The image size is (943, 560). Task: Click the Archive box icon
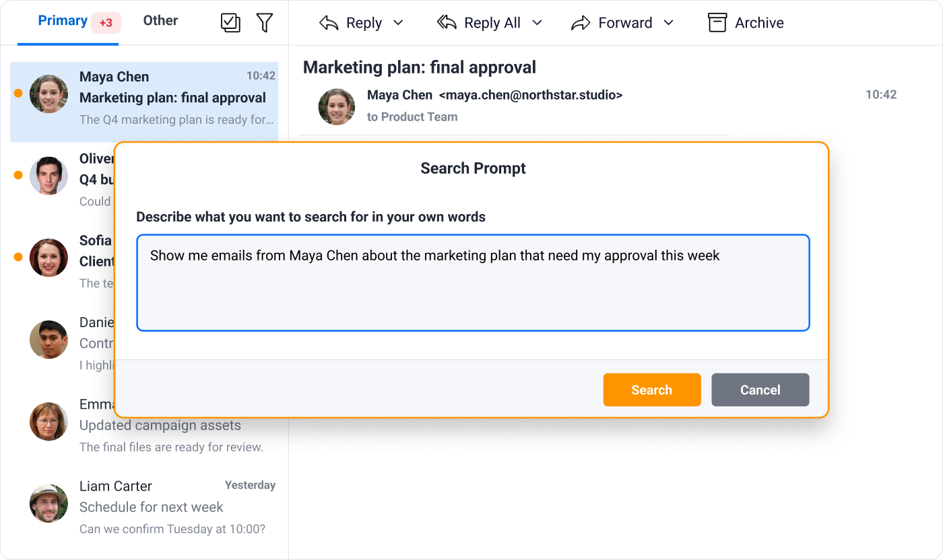[717, 23]
